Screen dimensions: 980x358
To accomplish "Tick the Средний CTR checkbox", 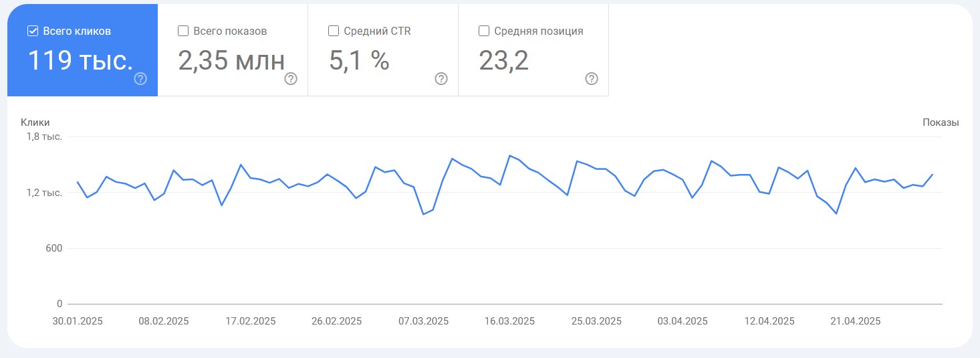I will 334,31.
